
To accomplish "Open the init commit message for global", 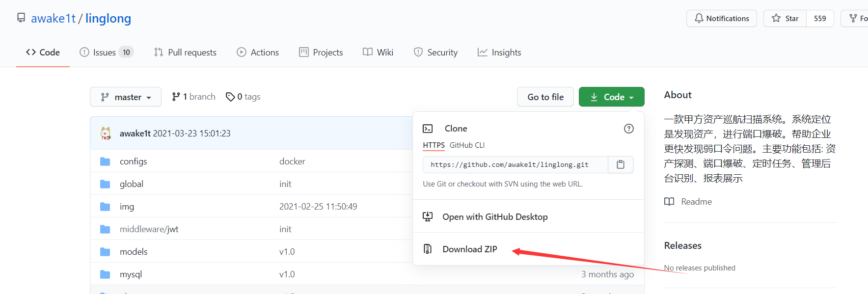I will [x=285, y=184].
